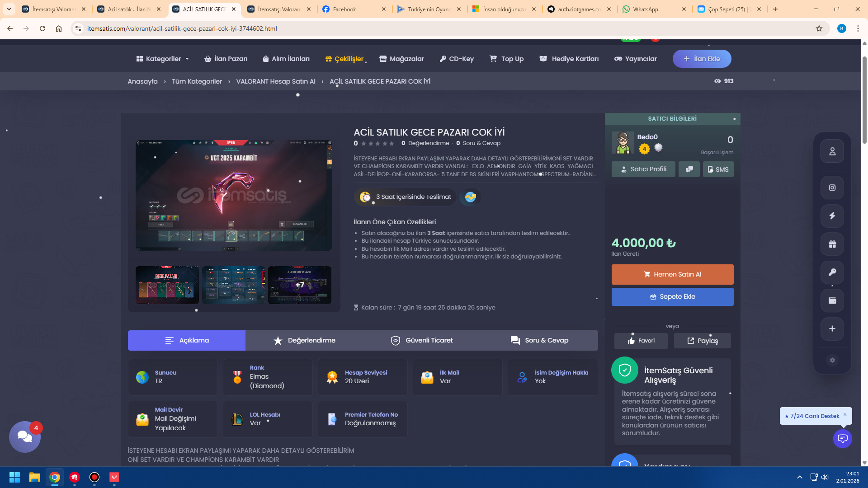Open İlan Pazarı menu
The height and width of the screenshot is (488, 868).
[x=226, y=59]
